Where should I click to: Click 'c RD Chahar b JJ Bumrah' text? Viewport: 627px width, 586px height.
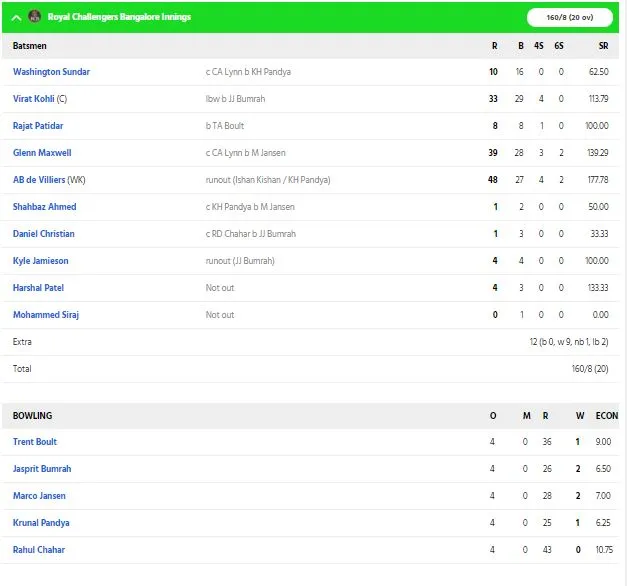click(251, 234)
